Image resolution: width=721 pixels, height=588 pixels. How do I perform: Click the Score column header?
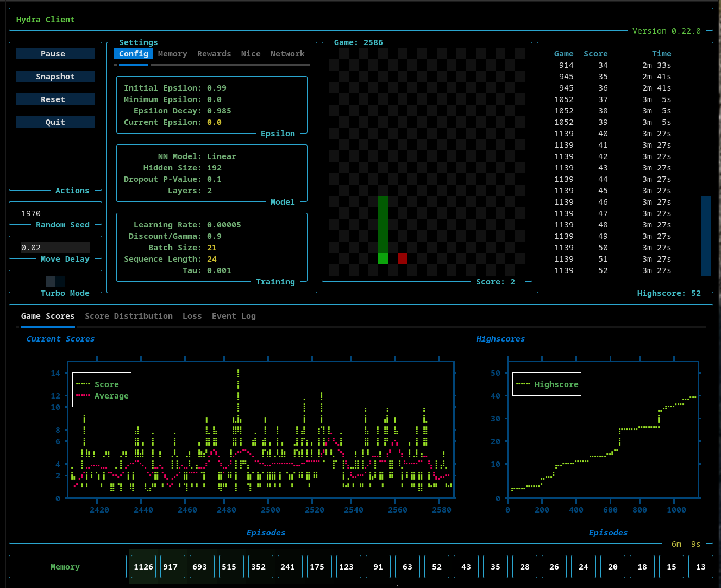pyautogui.click(x=595, y=54)
